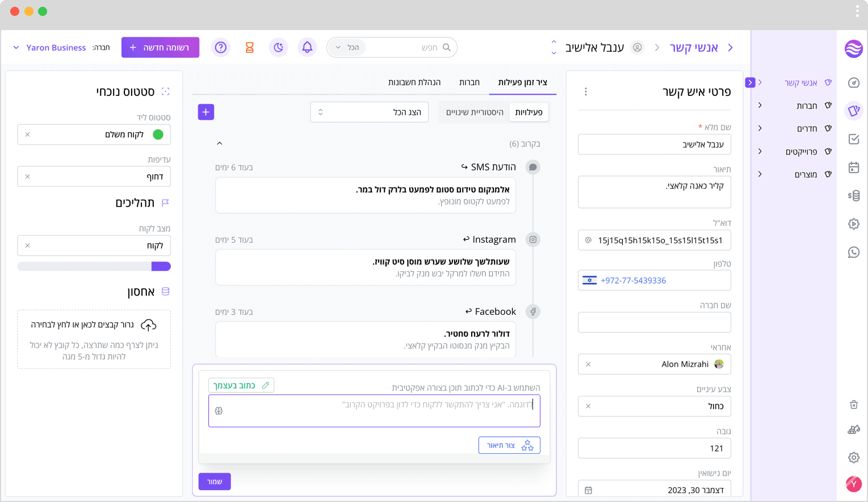
Task: Open the settings gear icon near the rail bottom
Action: click(x=854, y=457)
